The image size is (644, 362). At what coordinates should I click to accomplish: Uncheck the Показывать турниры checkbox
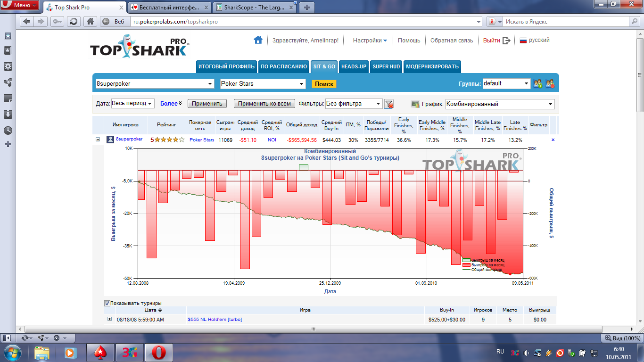point(107,303)
